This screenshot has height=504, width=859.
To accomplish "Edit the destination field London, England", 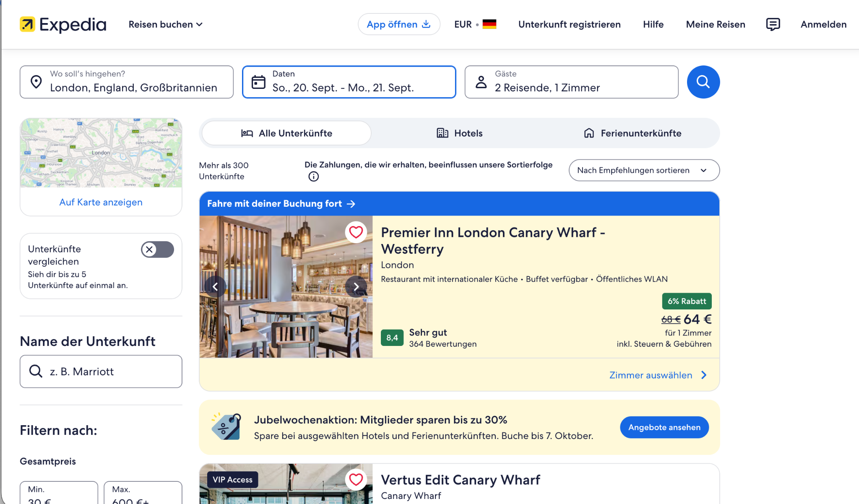I will (127, 82).
